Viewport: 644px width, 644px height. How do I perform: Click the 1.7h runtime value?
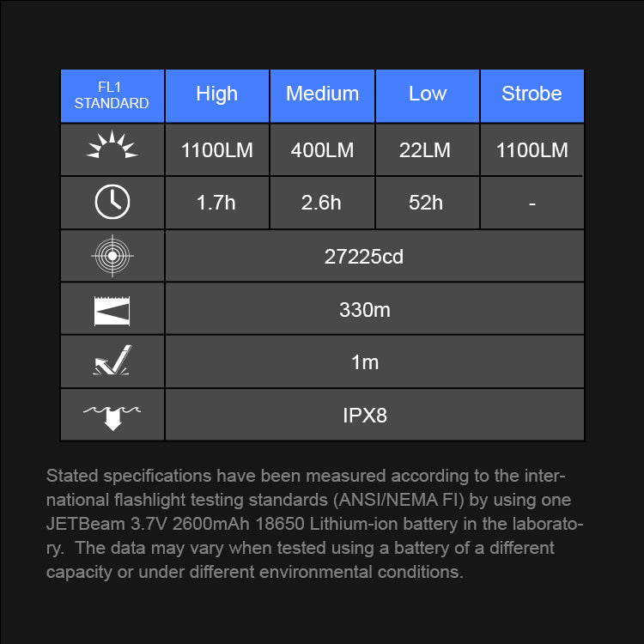pos(216,204)
